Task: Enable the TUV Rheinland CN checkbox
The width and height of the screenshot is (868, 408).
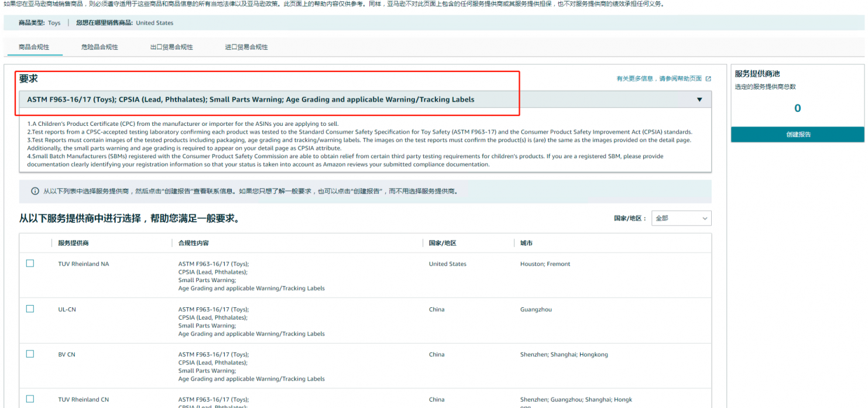Action: tap(30, 399)
